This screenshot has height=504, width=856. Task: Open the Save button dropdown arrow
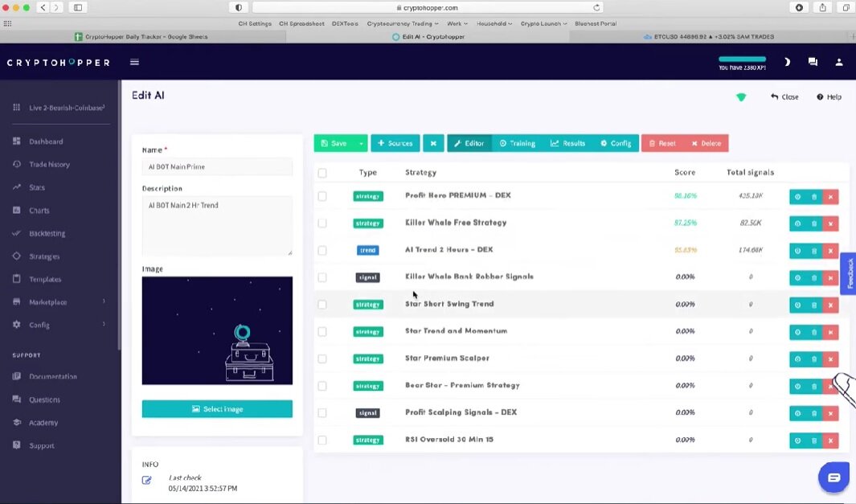[361, 143]
